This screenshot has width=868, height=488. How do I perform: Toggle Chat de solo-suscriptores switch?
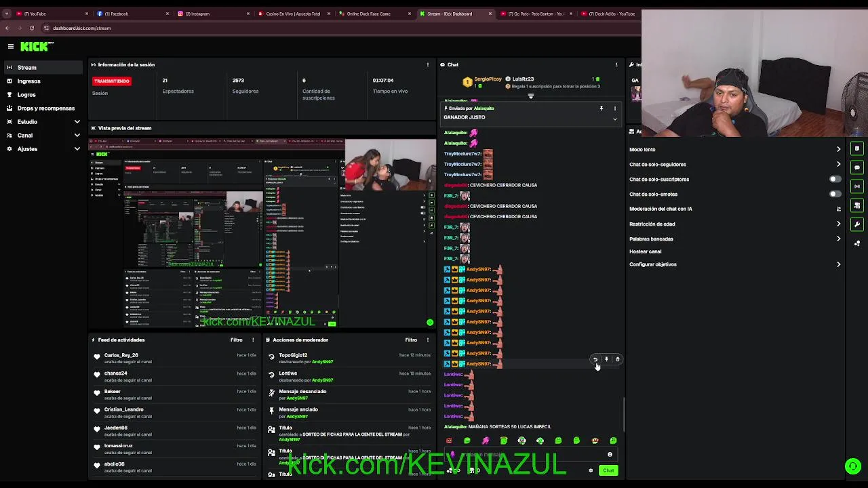click(x=835, y=179)
